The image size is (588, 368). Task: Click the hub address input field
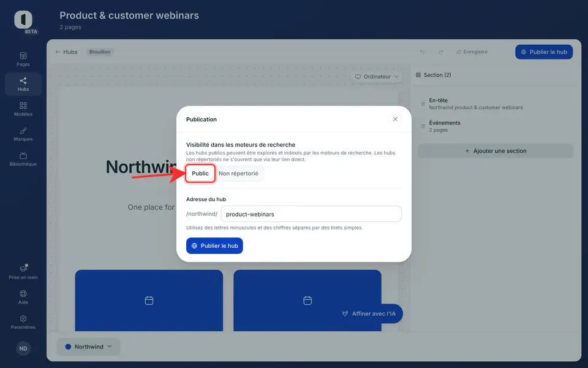click(311, 213)
